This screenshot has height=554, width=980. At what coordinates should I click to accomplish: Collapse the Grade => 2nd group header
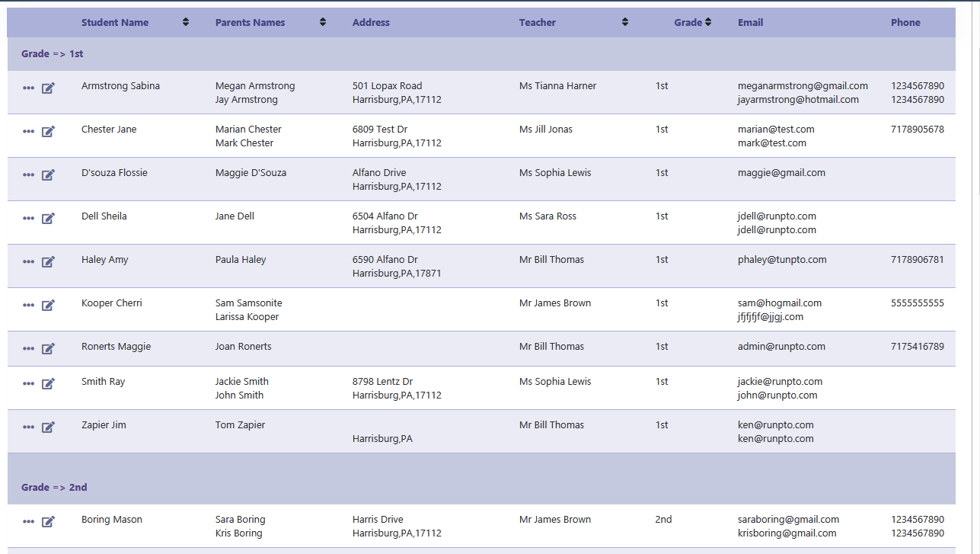(x=54, y=487)
